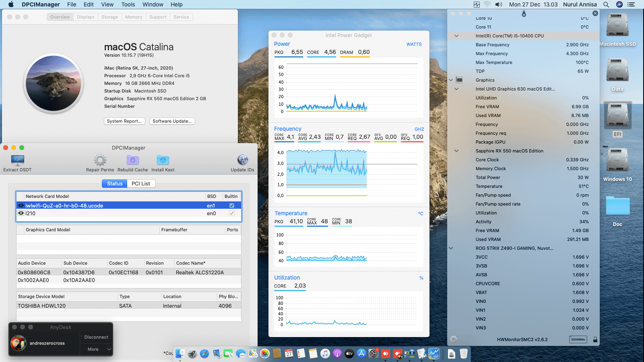Toggle Builtin checkbox for I210 card
Screen dimensions: 644x362
point(232,214)
